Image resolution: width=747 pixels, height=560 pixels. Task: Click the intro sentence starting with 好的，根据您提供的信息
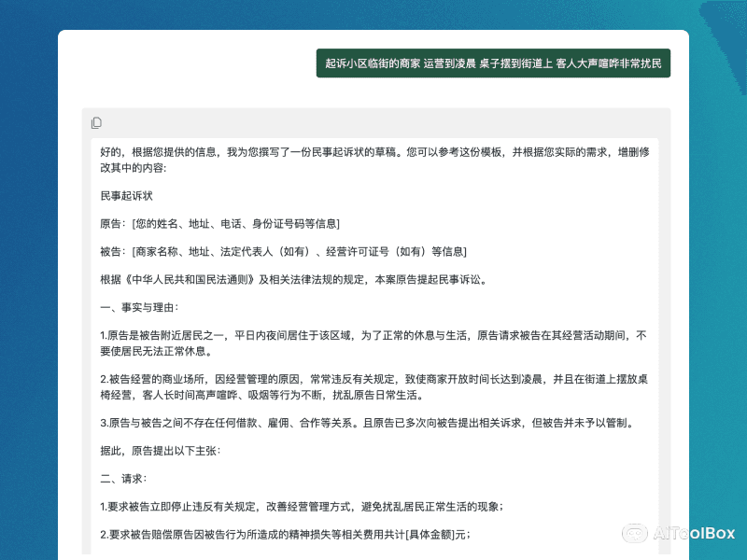coord(373,159)
